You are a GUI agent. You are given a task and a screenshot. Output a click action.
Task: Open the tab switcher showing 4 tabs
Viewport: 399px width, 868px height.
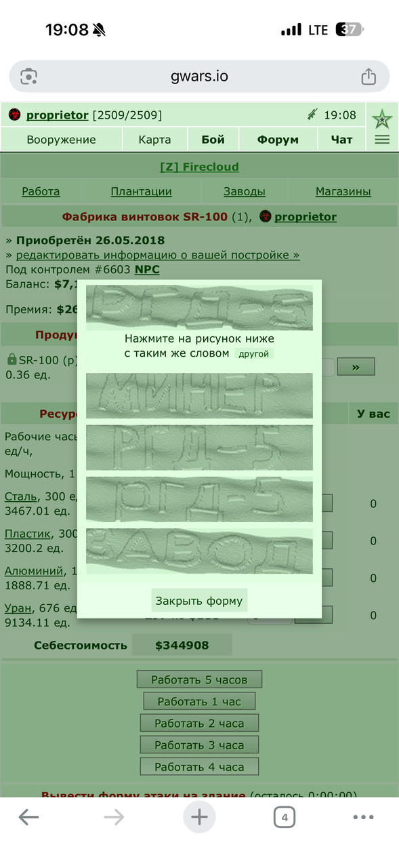[285, 818]
